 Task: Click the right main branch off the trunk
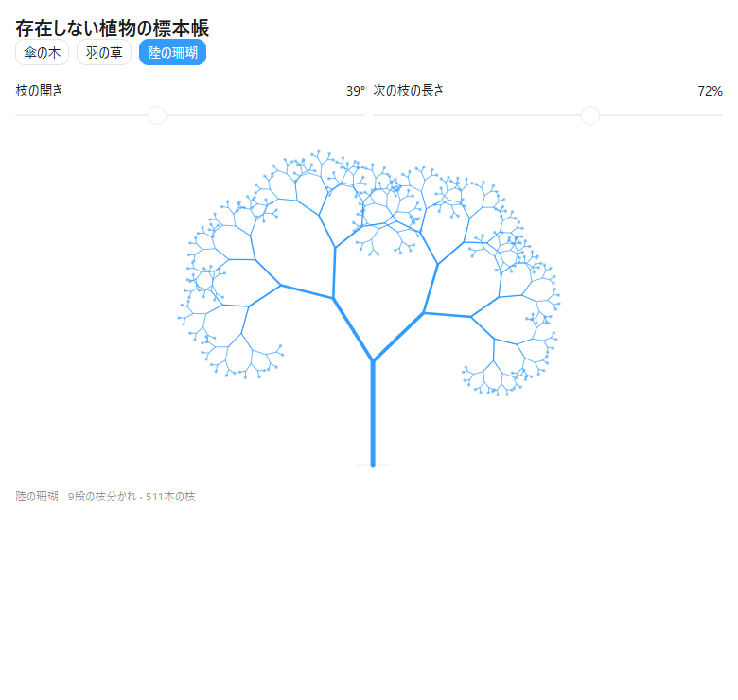pos(398,337)
